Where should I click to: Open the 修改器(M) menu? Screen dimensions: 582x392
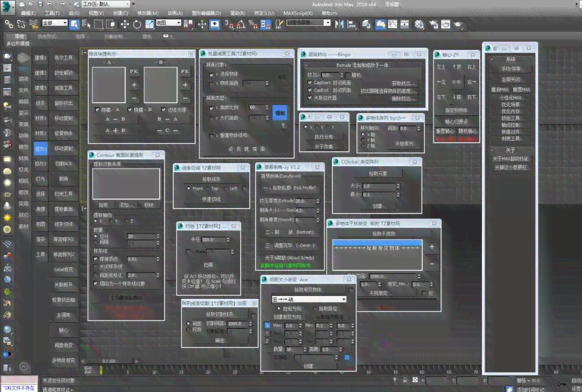pyautogui.click(x=148, y=13)
